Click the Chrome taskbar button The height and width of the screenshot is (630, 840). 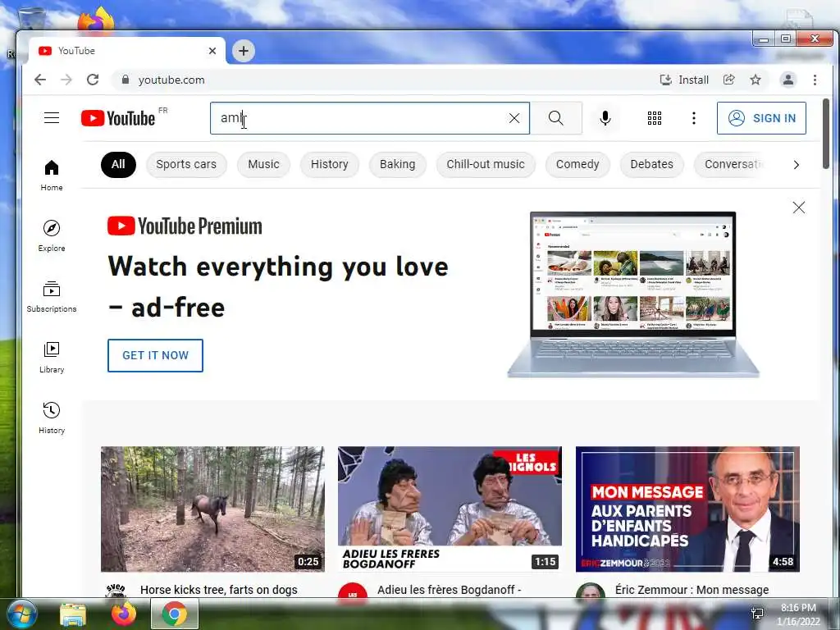tap(175, 614)
